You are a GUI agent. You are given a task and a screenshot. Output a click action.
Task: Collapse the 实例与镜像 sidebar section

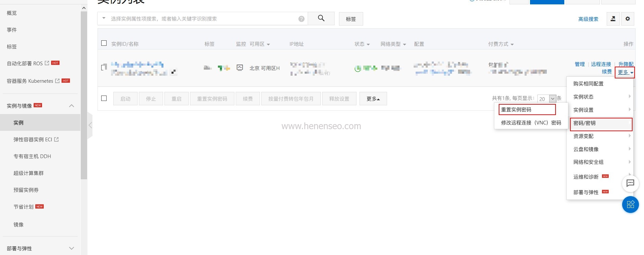pyautogui.click(x=71, y=106)
